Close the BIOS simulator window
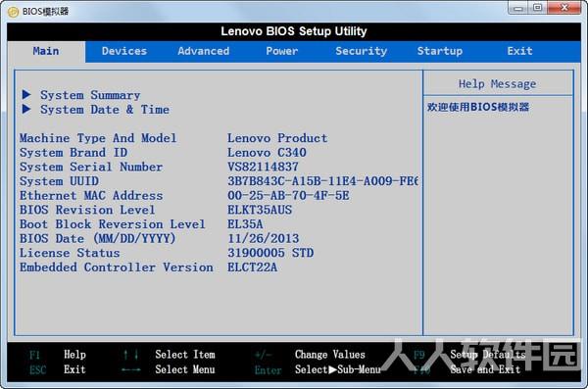 564,8
